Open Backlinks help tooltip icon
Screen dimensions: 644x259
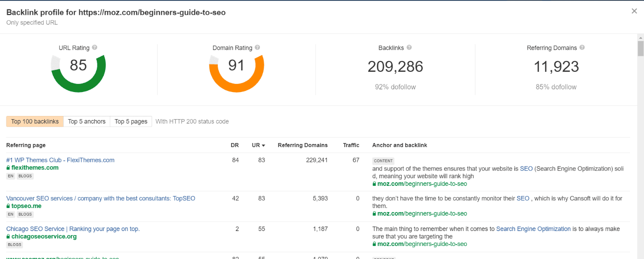point(409,47)
